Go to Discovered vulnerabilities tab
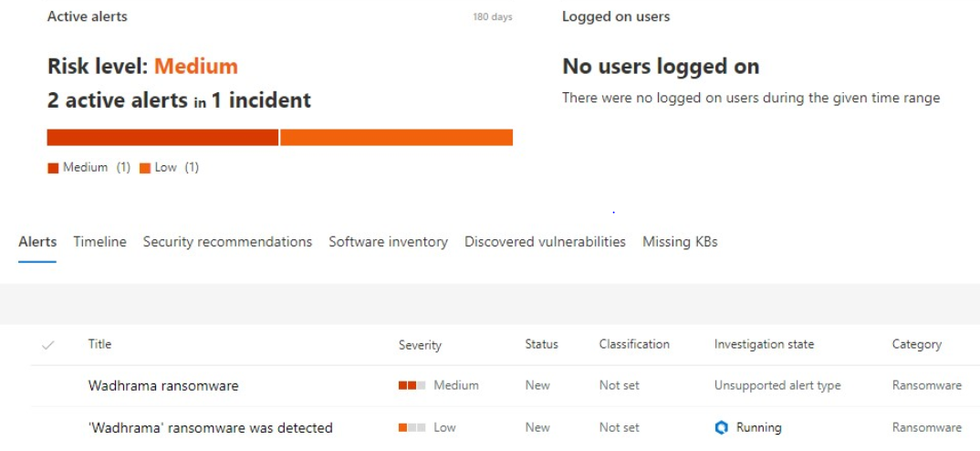 (545, 242)
